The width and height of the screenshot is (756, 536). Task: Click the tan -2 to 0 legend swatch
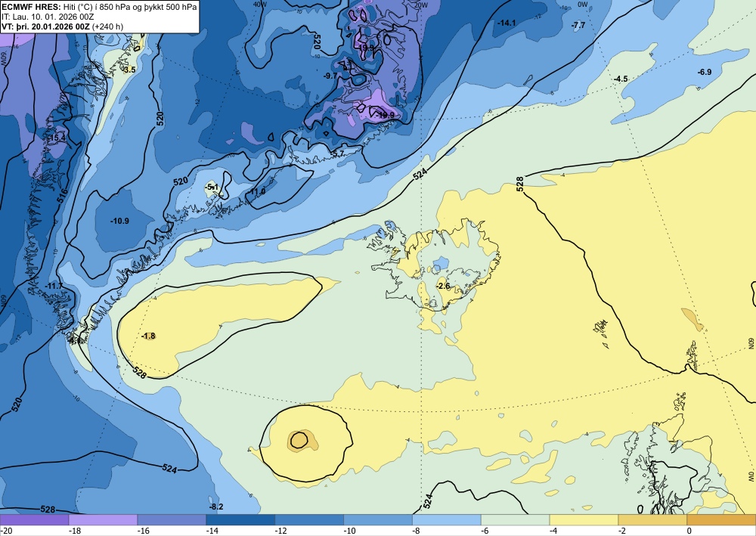pos(653,519)
